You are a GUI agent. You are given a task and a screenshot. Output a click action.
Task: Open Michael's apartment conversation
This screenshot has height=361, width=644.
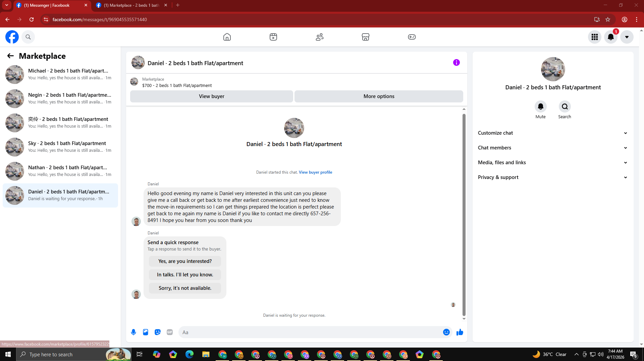[x=60, y=75]
